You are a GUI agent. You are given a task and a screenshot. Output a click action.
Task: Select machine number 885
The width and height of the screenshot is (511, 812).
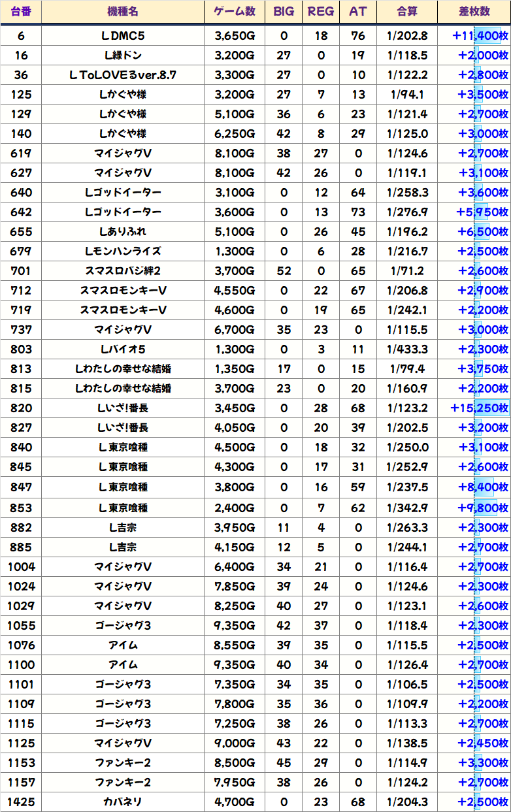point(21,547)
